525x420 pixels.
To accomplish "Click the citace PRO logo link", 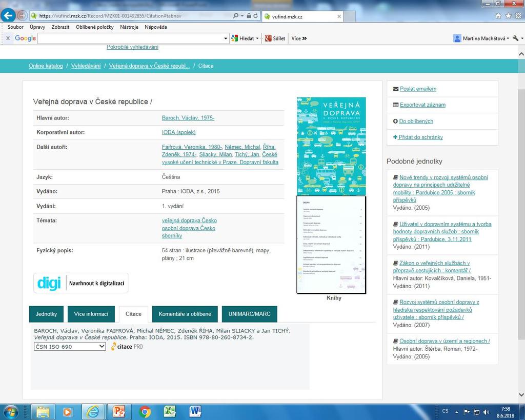I will (x=127, y=346).
